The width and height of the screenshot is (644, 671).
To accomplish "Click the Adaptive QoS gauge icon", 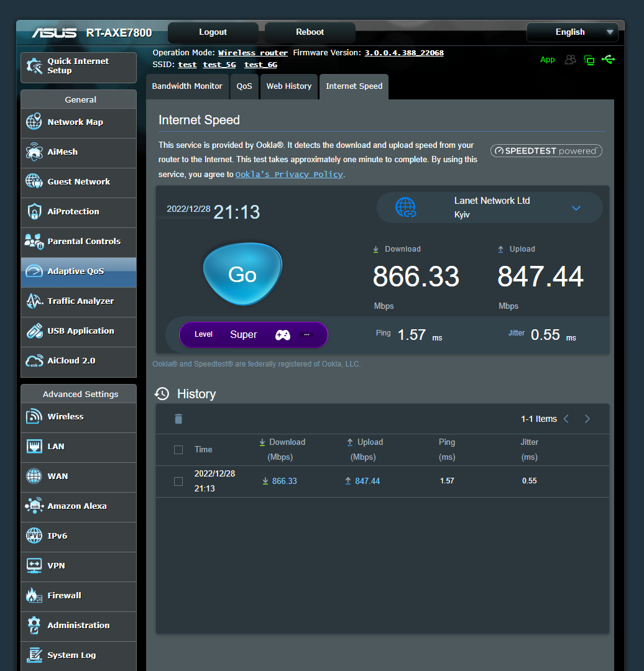I will (34, 272).
